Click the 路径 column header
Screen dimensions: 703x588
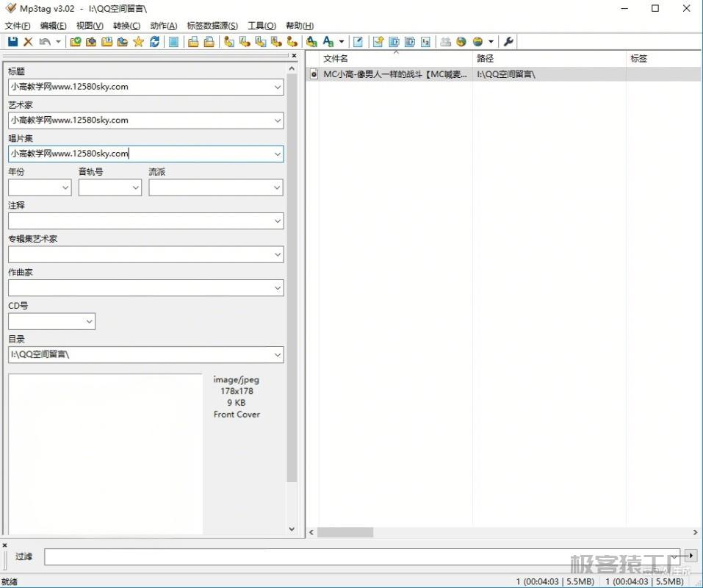click(x=486, y=59)
